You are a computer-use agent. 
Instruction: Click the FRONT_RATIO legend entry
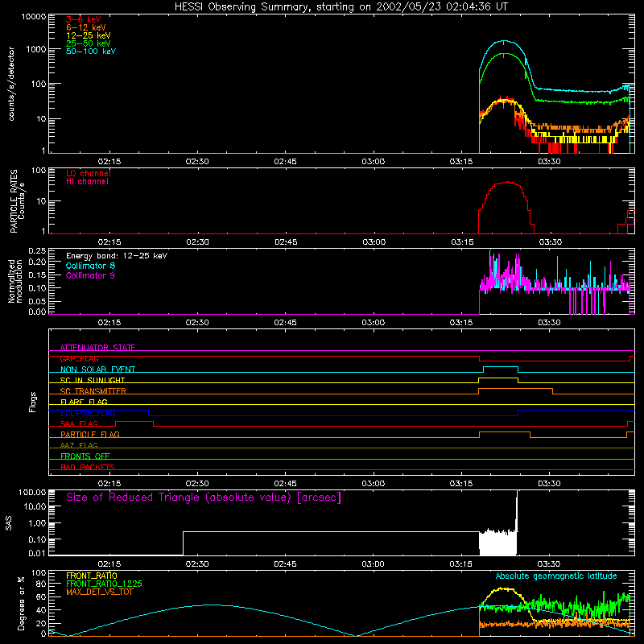(x=92, y=576)
